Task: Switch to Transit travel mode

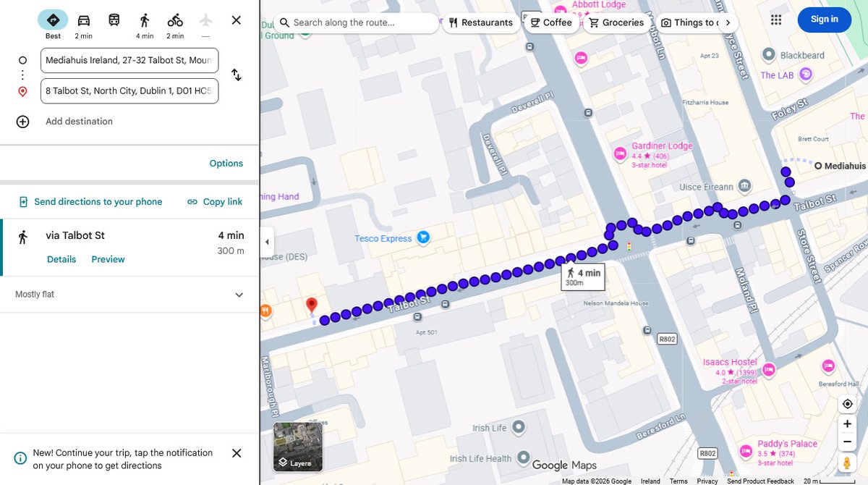Action: point(114,20)
